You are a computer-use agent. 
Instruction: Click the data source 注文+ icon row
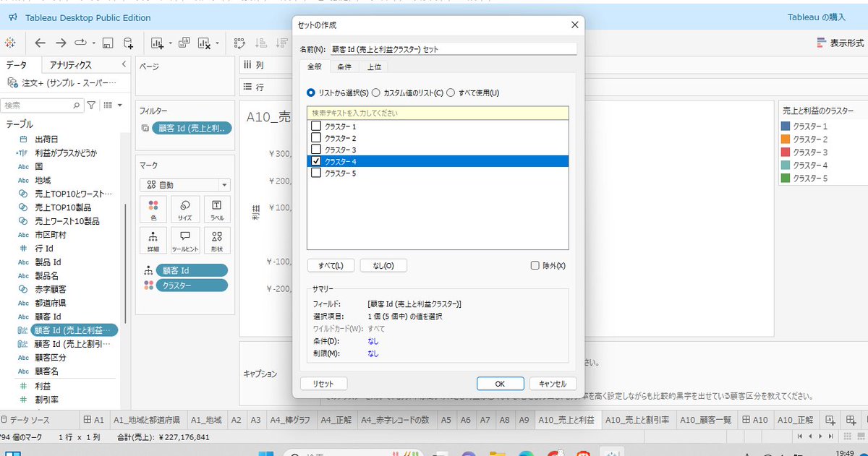coord(61,82)
